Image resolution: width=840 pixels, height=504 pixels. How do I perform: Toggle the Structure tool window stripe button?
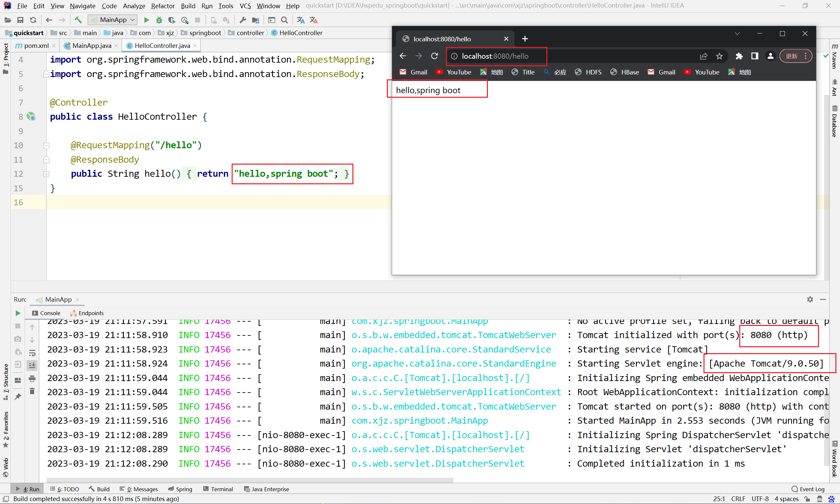coord(6,382)
